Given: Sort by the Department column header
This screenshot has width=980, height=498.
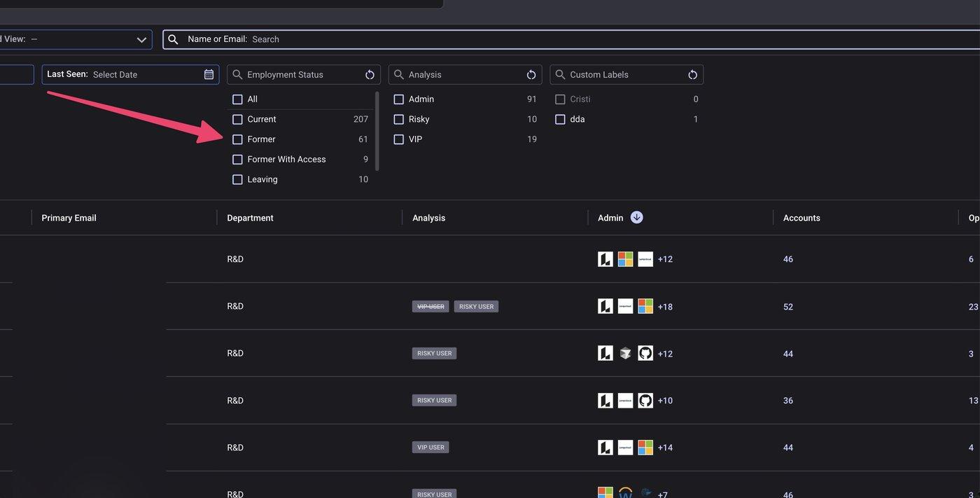Looking at the screenshot, I should click(x=250, y=218).
